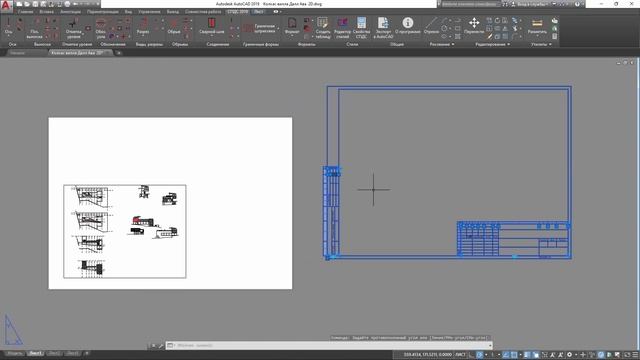The width and height of the screenshot is (640, 360).
Task: Click the Undo arrow in quick access toolbar
Action: tap(76, 4)
